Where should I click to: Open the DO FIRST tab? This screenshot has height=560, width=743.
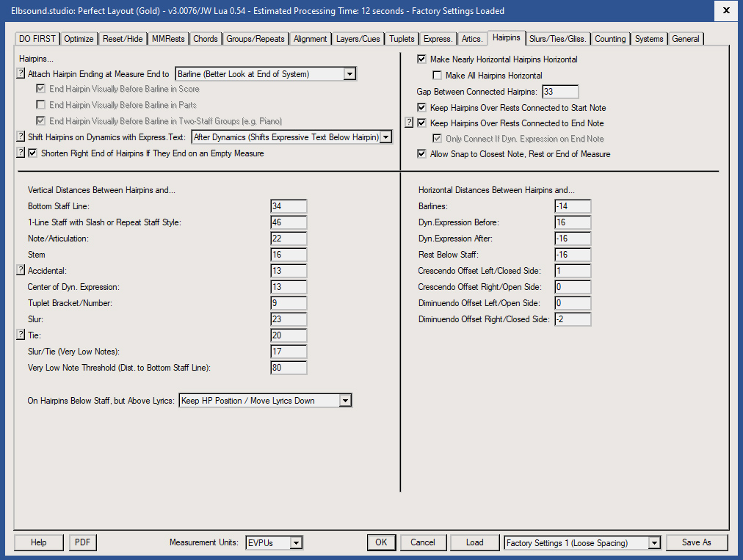pyautogui.click(x=37, y=39)
